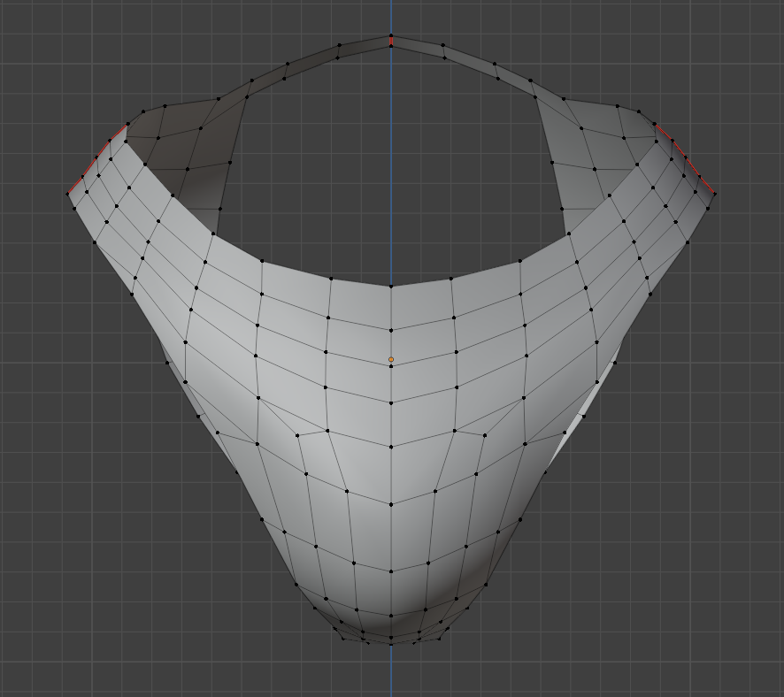
Task: Select the bottommost vertex on the center line
Action: click(x=391, y=644)
